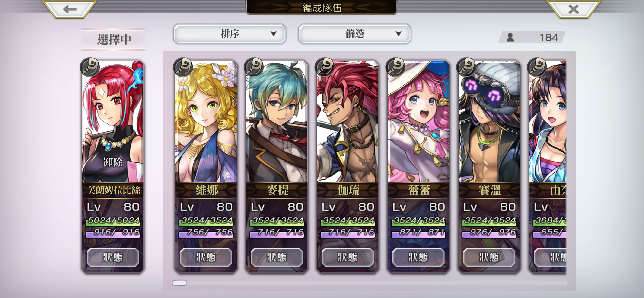Close the team formation screen
The image size is (644, 298).
click(x=573, y=9)
